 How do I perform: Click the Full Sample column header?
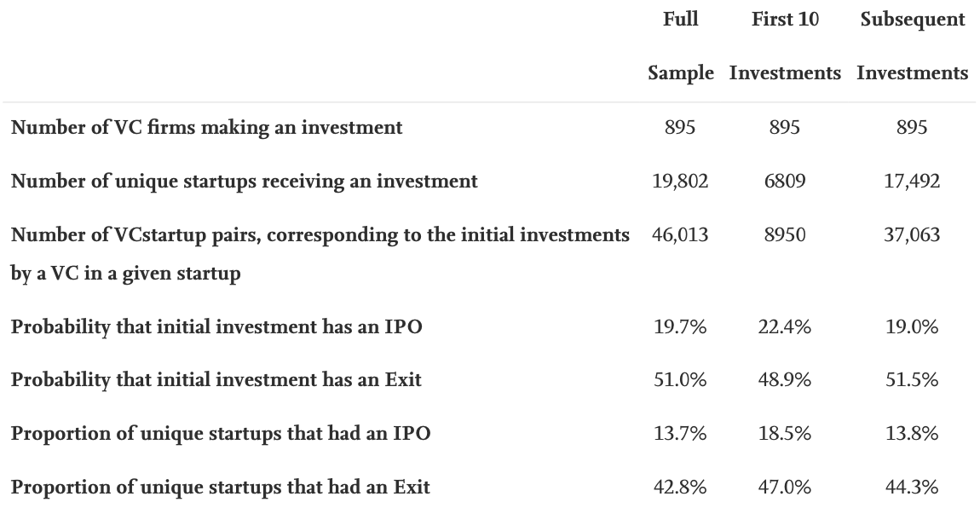coord(680,46)
